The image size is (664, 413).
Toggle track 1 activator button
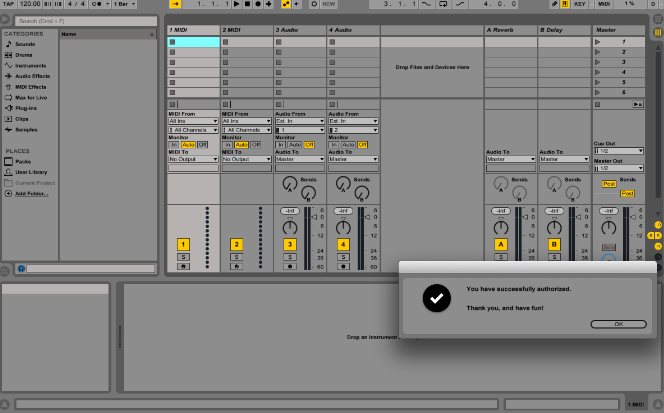183,244
